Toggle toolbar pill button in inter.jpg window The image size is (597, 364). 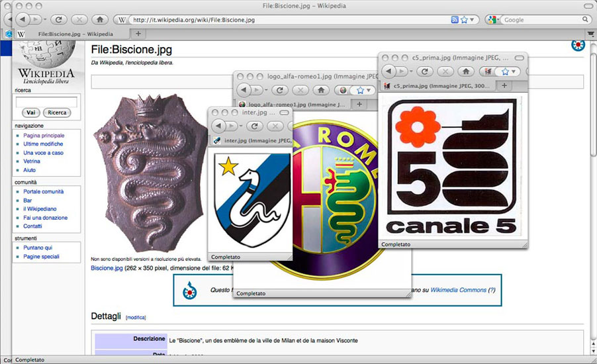285,113
